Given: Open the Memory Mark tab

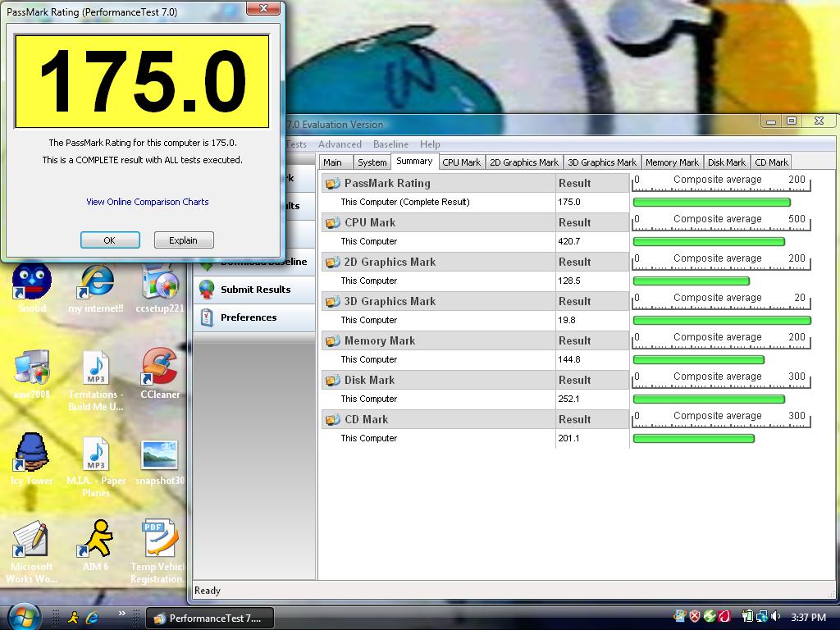Looking at the screenshot, I should (672, 162).
